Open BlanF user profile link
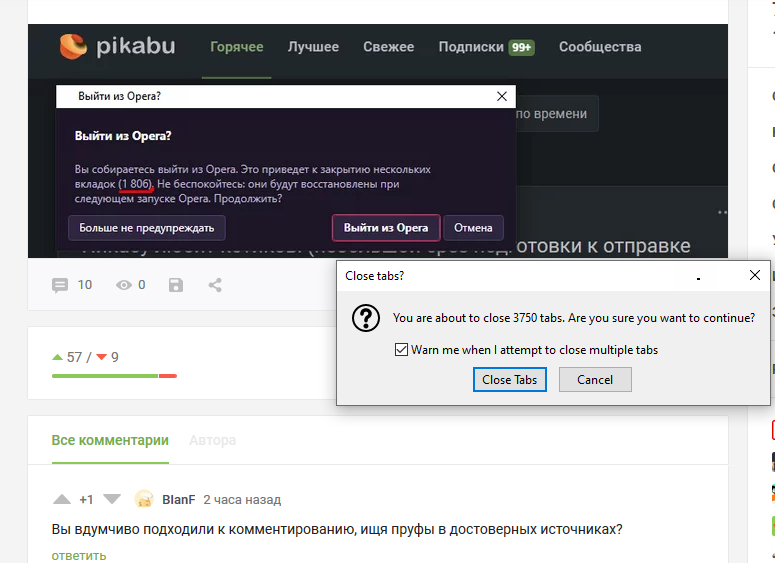The image size is (775, 563). pyautogui.click(x=178, y=500)
